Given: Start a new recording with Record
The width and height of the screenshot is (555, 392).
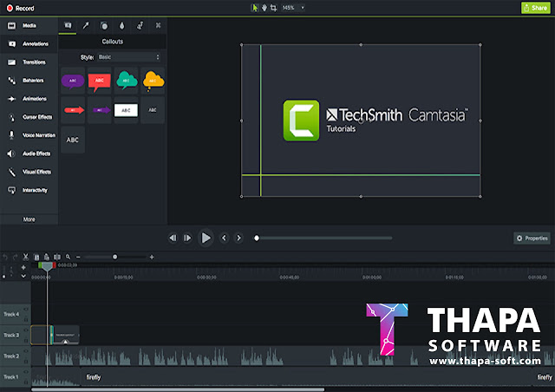Looking at the screenshot, I should [21, 8].
